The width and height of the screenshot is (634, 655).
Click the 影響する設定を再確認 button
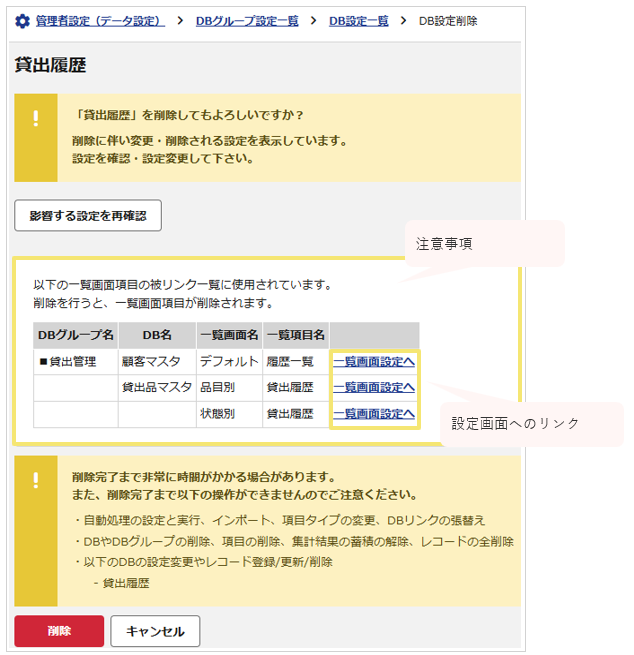pos(88,216)
